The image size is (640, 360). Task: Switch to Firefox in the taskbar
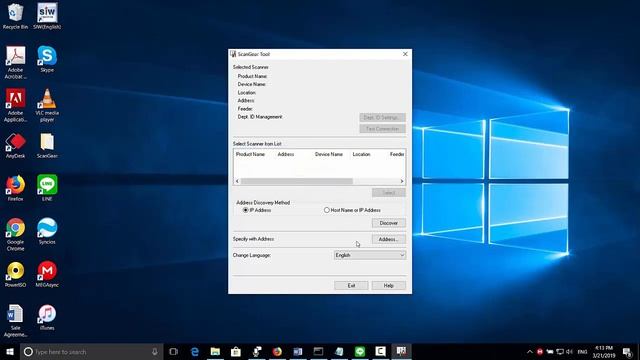click(x=277, y=351)
